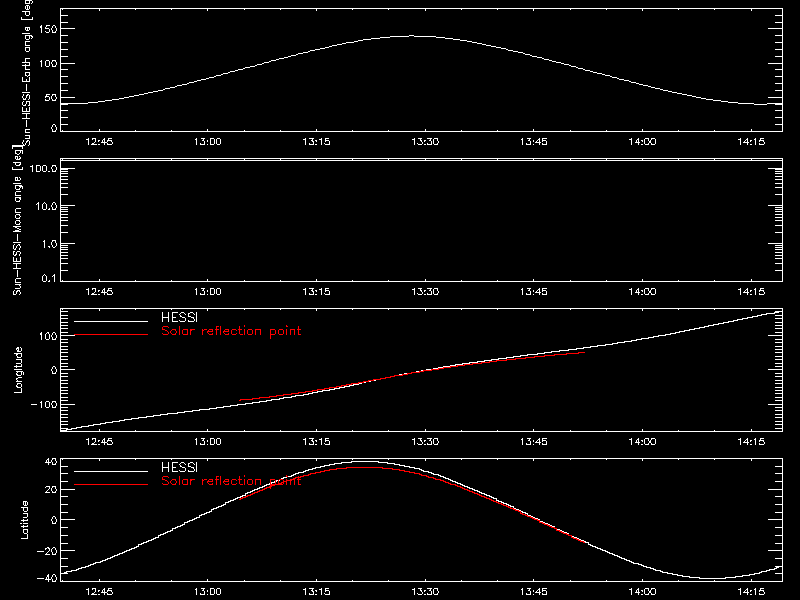Viewport: 800px width, 600px height.
Task: Click tick label -40 on Latitude plot
Action: [47, 579]
